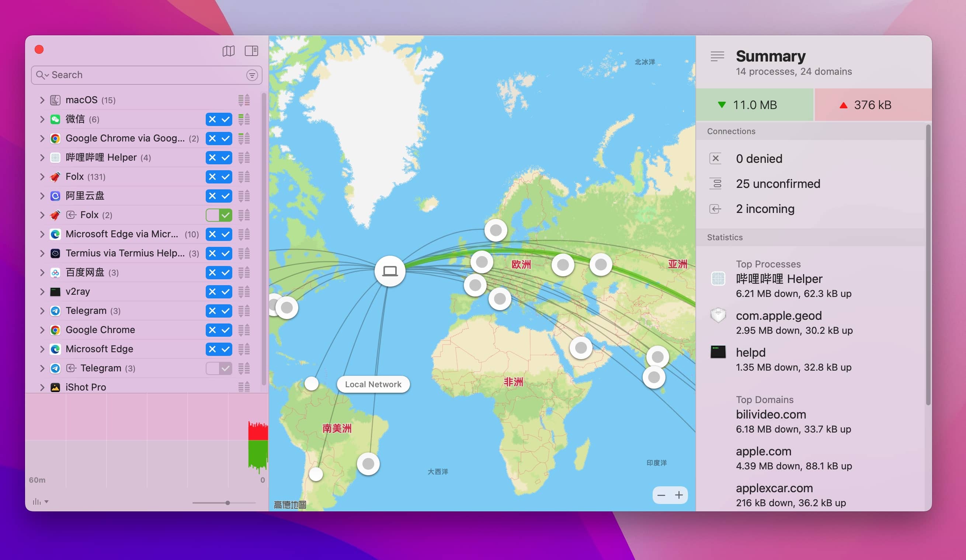
Task: Expand the macOS (15) row
Action: tap(42, 100)
